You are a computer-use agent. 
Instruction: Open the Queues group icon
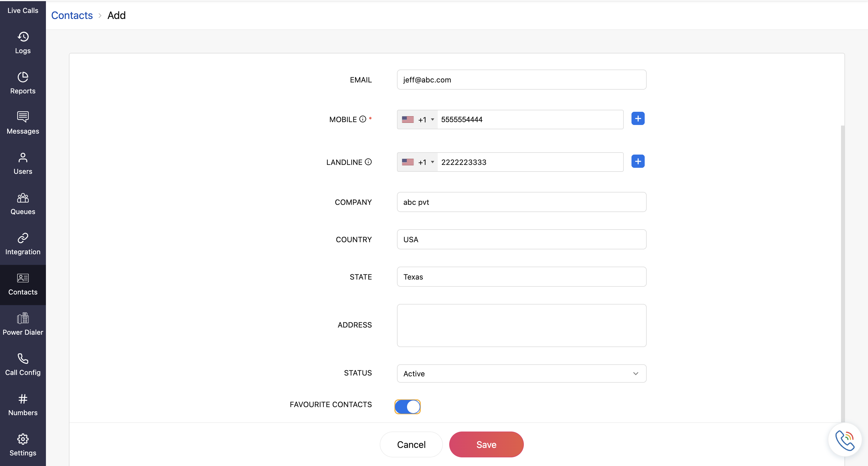coord(23,198)
